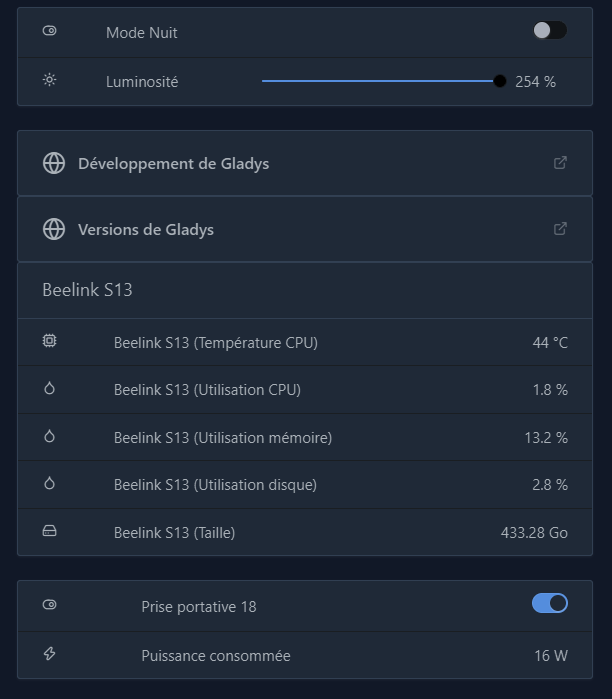The image size is (612, 699).
Task: Click the Beelink S13 (Température CPU) row label
Action: tap(216, 343)
